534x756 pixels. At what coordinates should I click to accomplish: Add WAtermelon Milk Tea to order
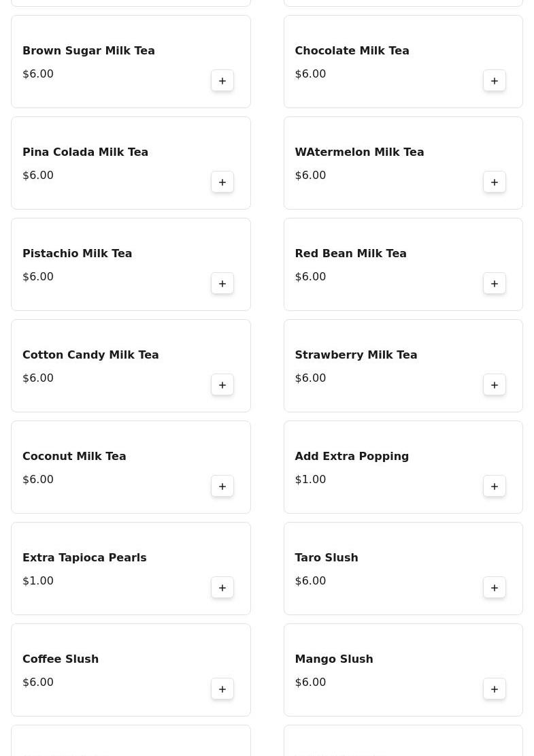[x=495, y=182]
